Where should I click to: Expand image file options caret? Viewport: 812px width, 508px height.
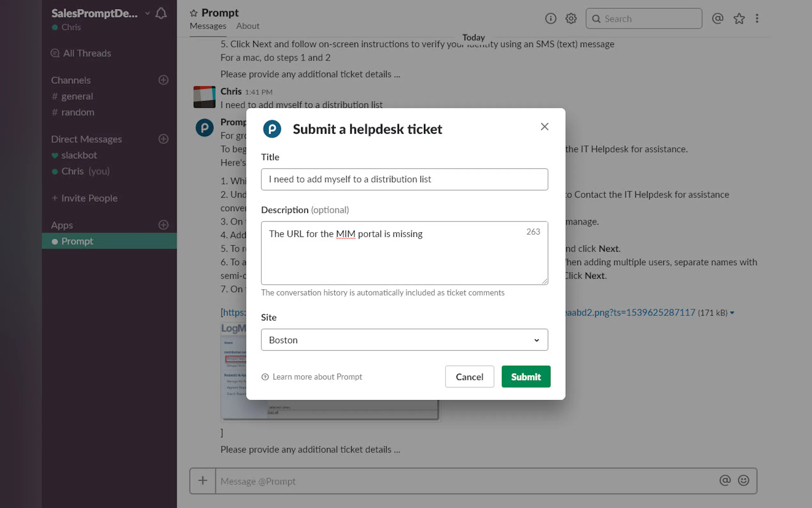click(x=732, y=313)
